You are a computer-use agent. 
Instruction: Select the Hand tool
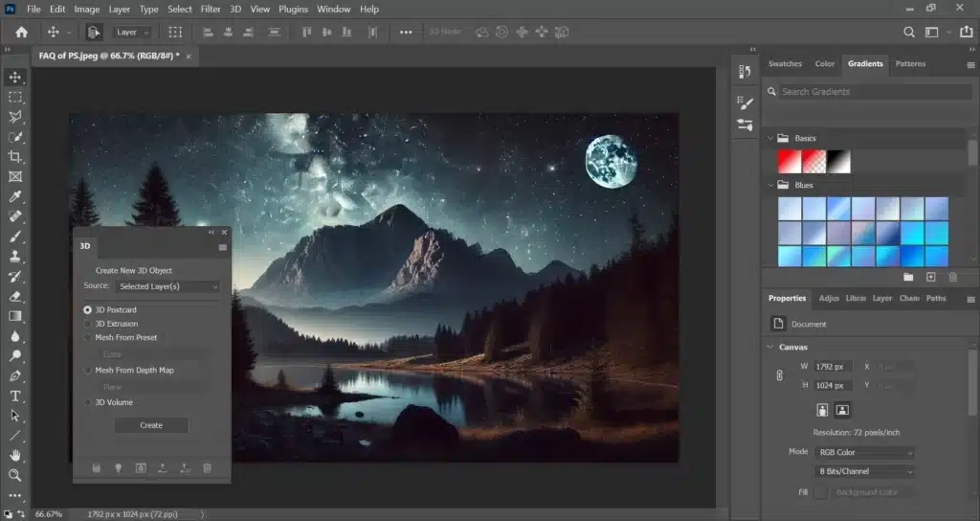[x=15, y=455]
